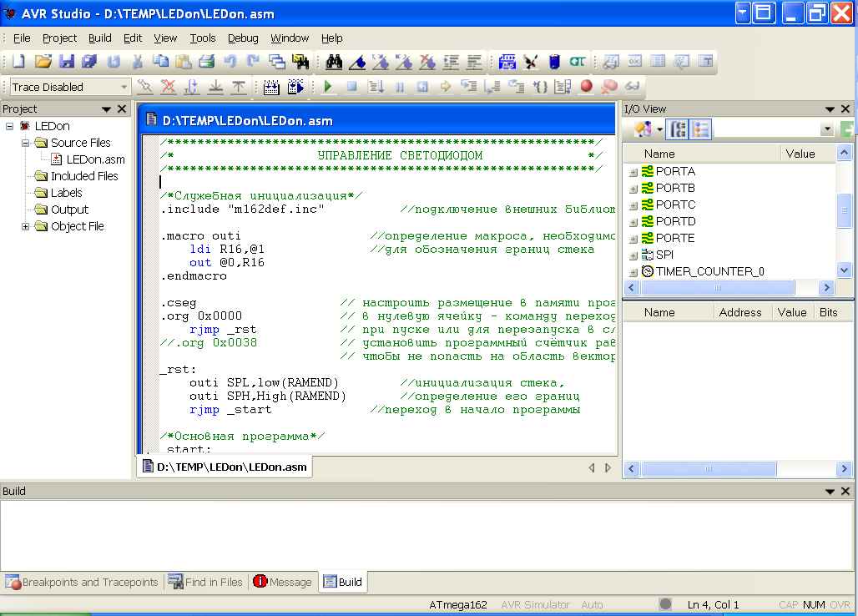Expand the Object File folder

click(x=25, y=226)
